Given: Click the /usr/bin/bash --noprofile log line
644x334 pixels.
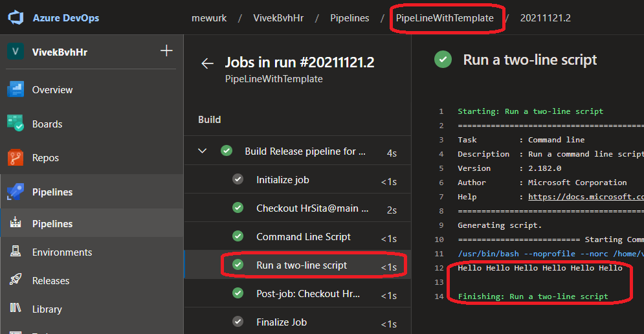Looking at the screenshot, I should [551, 254].
